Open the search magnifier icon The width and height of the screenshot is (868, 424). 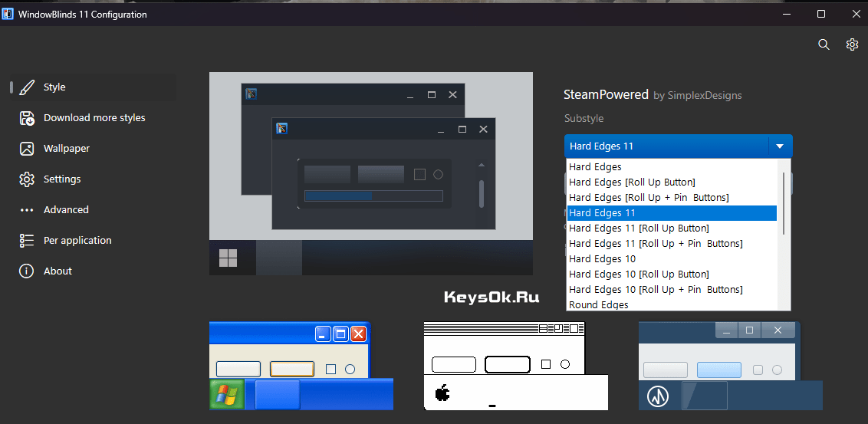point(824,44)
